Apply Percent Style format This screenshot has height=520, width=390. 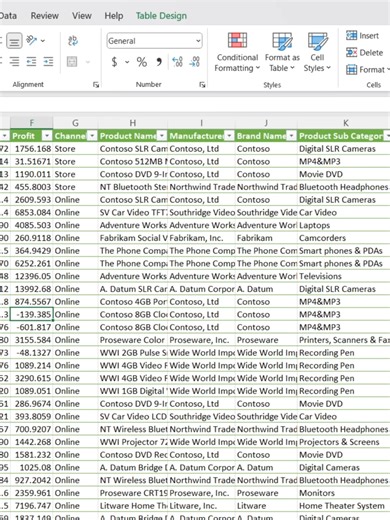[x=142, y=62]
